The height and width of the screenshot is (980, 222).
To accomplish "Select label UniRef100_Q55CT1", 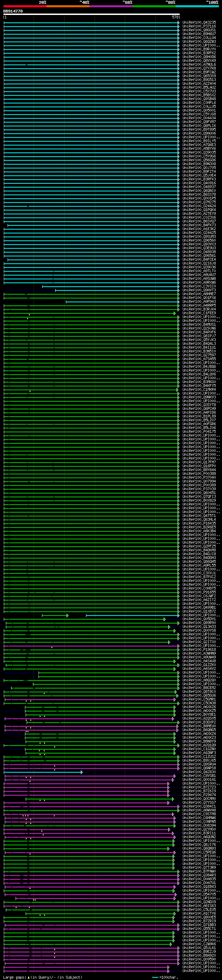I will coord(199,929).
